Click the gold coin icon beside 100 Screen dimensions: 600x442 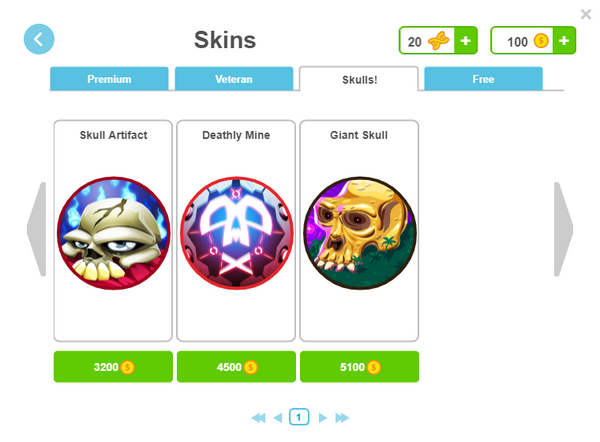(x=541, y=41)
